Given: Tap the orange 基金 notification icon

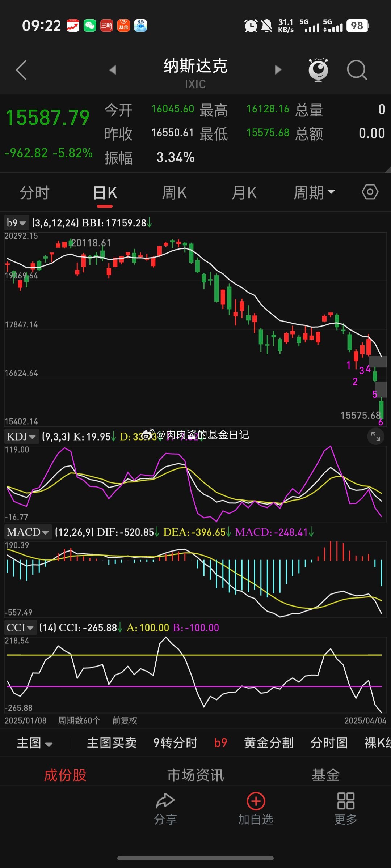Looking at the screenshot, I should 123,26.
